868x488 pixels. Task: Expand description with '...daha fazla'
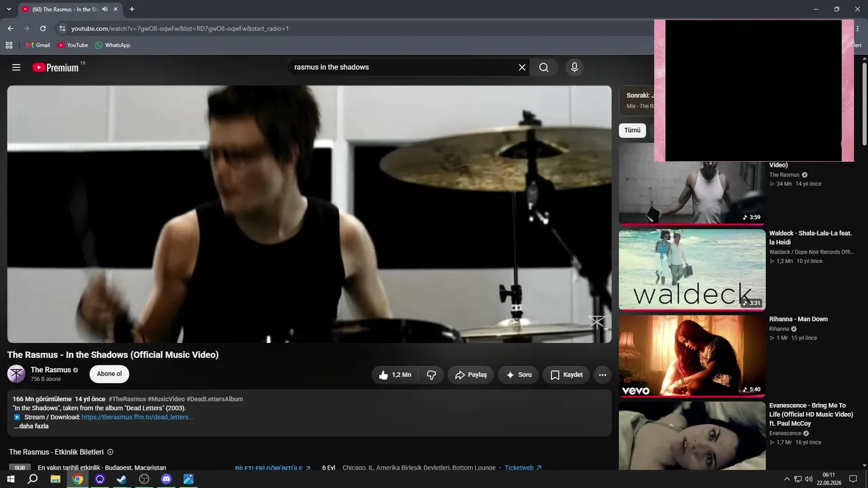click(x=31, y=426)
